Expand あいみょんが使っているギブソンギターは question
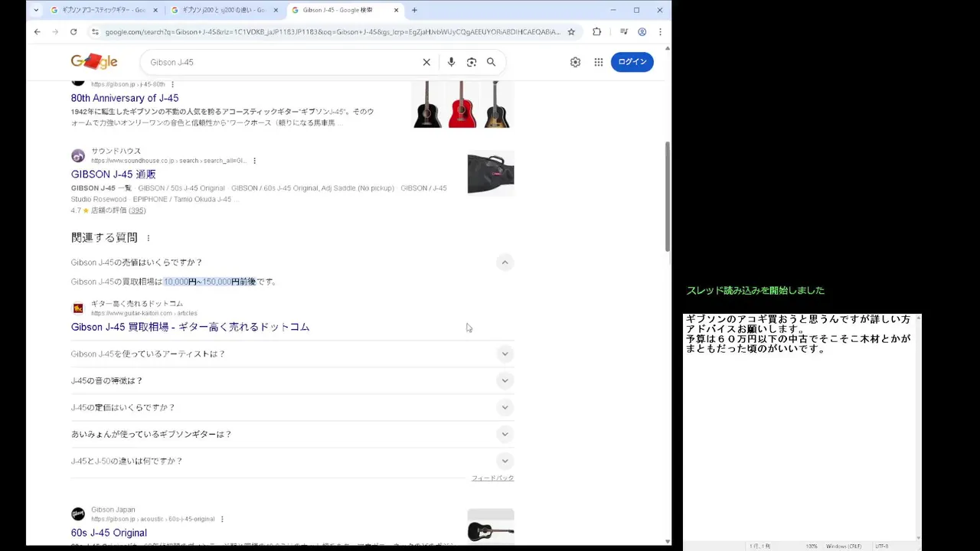 (505, 434)
